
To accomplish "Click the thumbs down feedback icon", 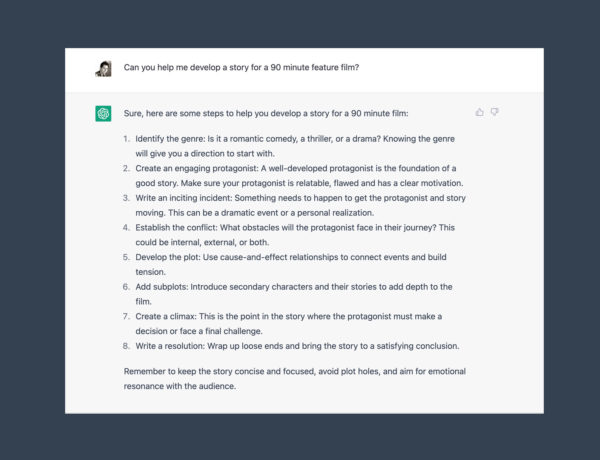I will tap(494, 112).
